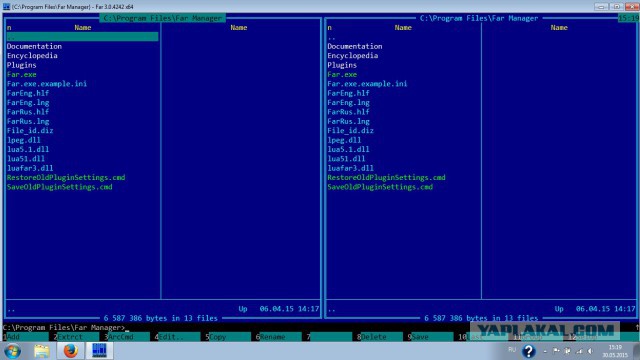640x360 pixels.
Task: Select RestoreOldPluginSettings.cmd in left panel
Action: 66,178
